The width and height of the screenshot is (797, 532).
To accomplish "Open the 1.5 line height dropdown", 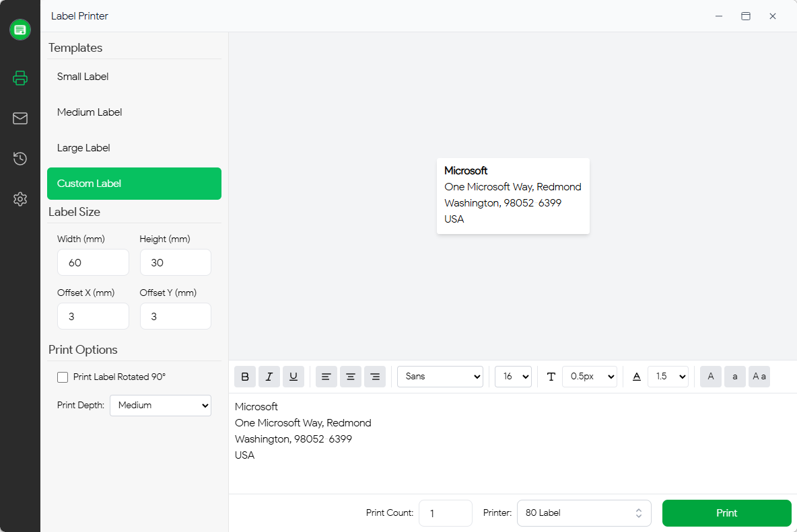I will [668, 377].
